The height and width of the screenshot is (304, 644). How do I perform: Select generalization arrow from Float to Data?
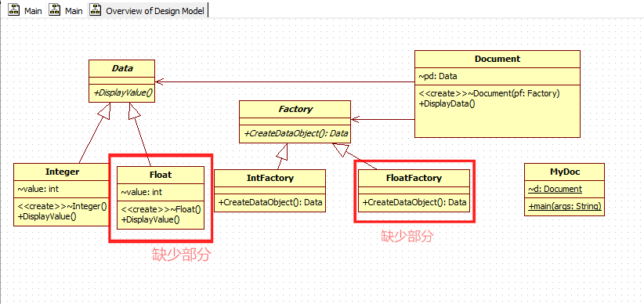click(140, 135)
